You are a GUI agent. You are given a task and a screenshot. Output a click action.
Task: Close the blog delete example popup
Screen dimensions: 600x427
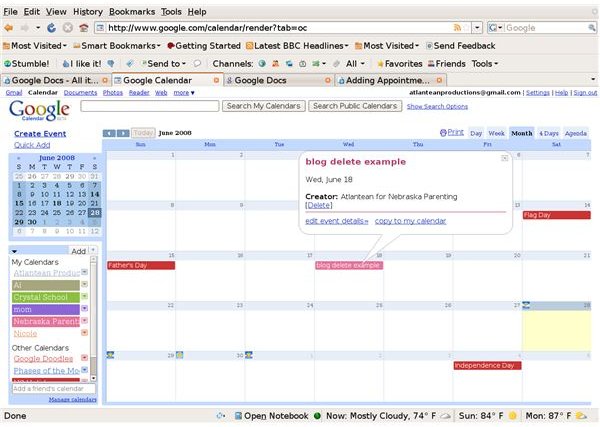(505, 158)
